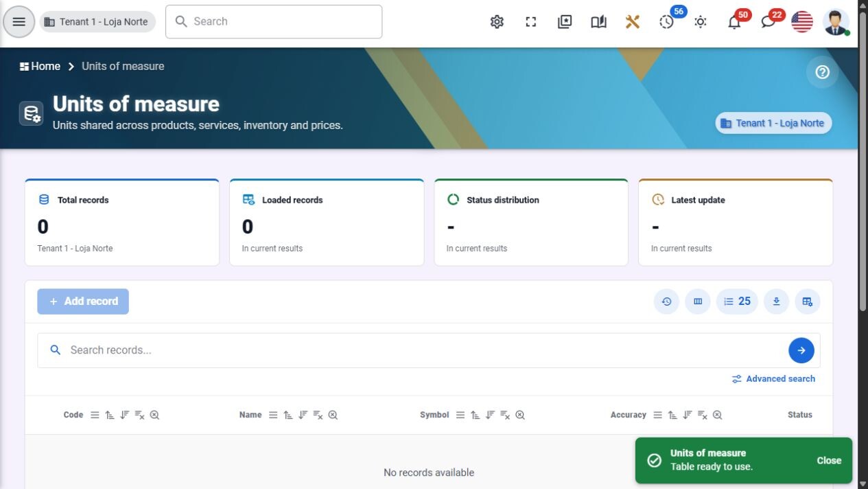Click the download export icon

[776, 302]
